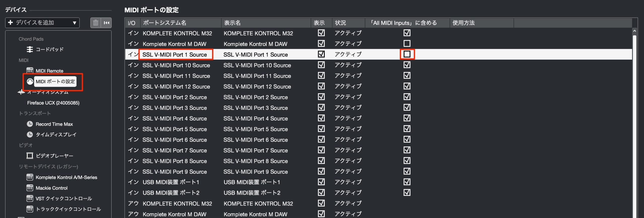Viewport: 644px width, 218px height.
Task: Toggle 表示 checkbox for SSL V-MIDI Port 5 Source
Action: [x=321, y=129]
